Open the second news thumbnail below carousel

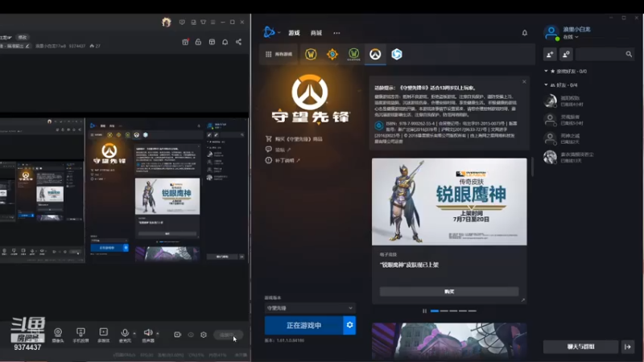pos(449,341)
